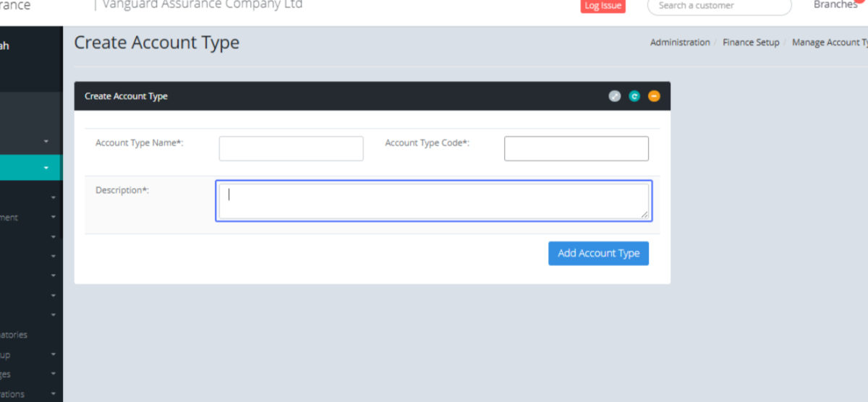Navigate to Finance Setup breadcrumb
This screenshot has height=402, width=868.
click(751, 43)
